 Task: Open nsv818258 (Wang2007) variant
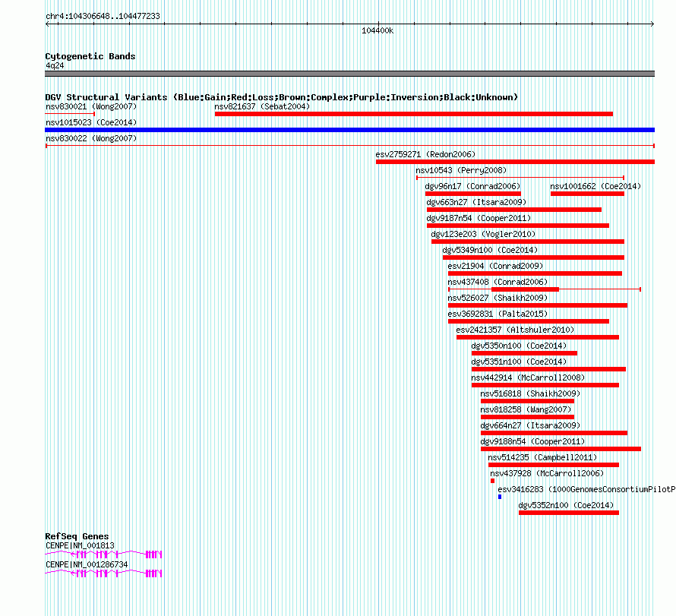526,409
